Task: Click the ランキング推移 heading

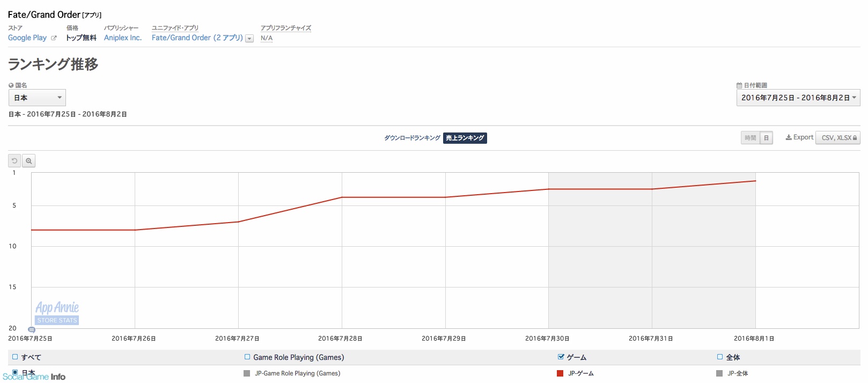Action: (53, 64)
